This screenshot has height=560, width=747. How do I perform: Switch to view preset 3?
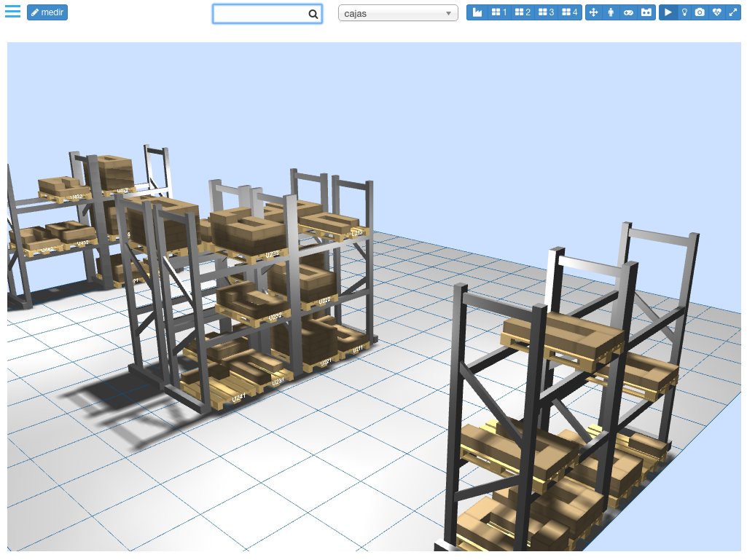[547, 13]
